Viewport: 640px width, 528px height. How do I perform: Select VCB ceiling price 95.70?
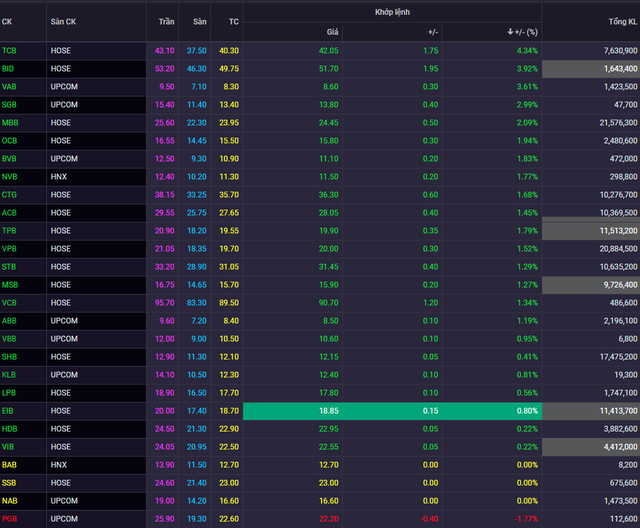pos(164,303)
